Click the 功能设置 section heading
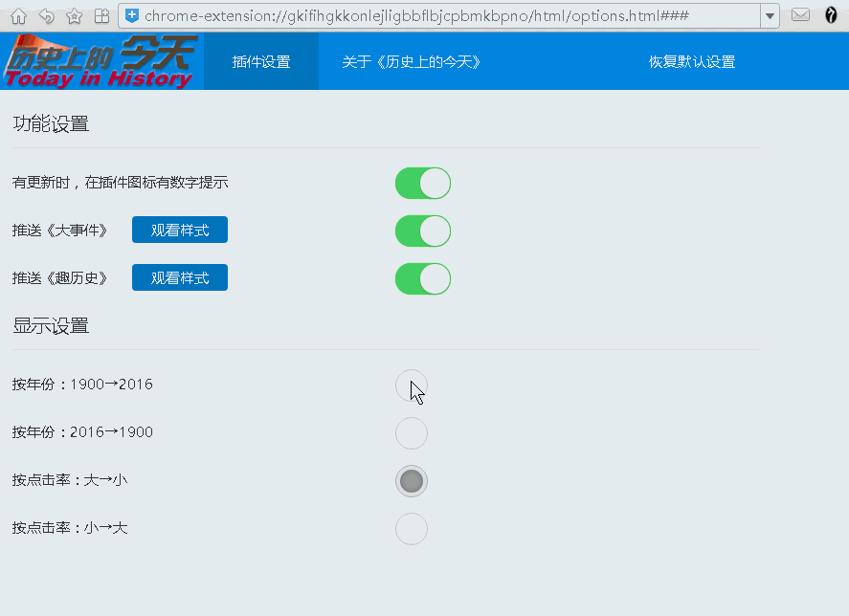 51,124
